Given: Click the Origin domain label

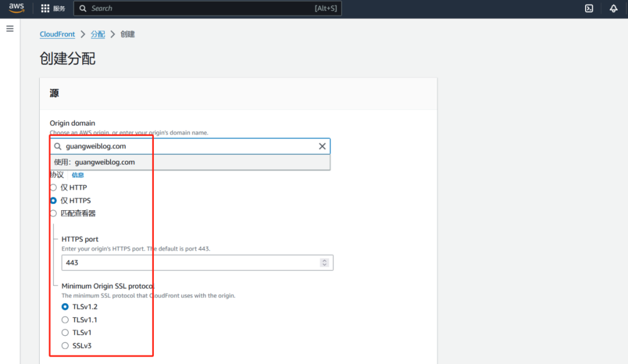Looking at the screenshot, I should (x=72, y=123).
